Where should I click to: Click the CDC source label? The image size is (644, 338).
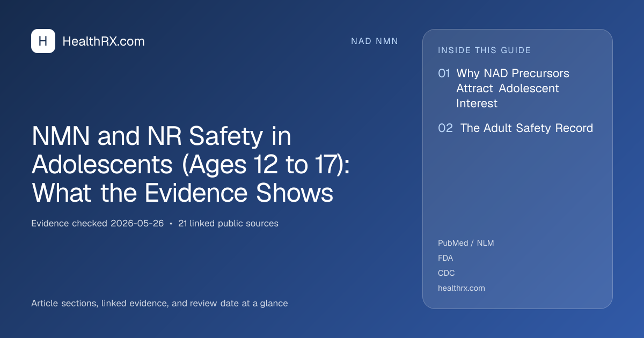click(x=447, y=273)
